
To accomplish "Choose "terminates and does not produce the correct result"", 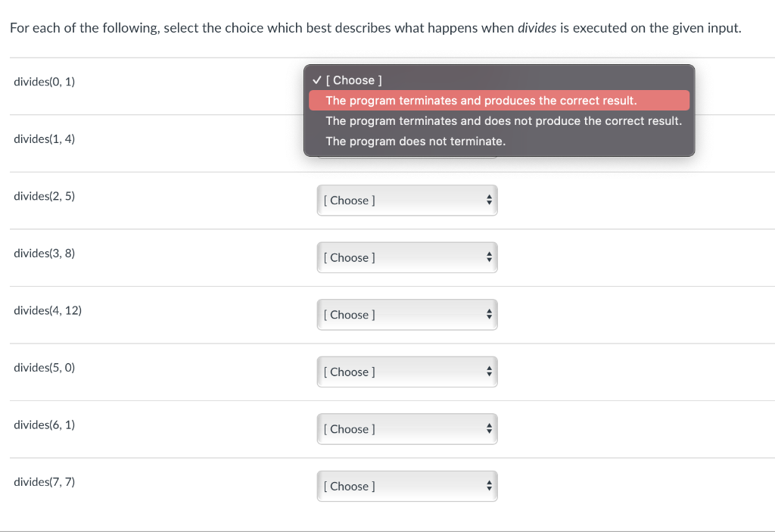I will (x=503, y=121).
